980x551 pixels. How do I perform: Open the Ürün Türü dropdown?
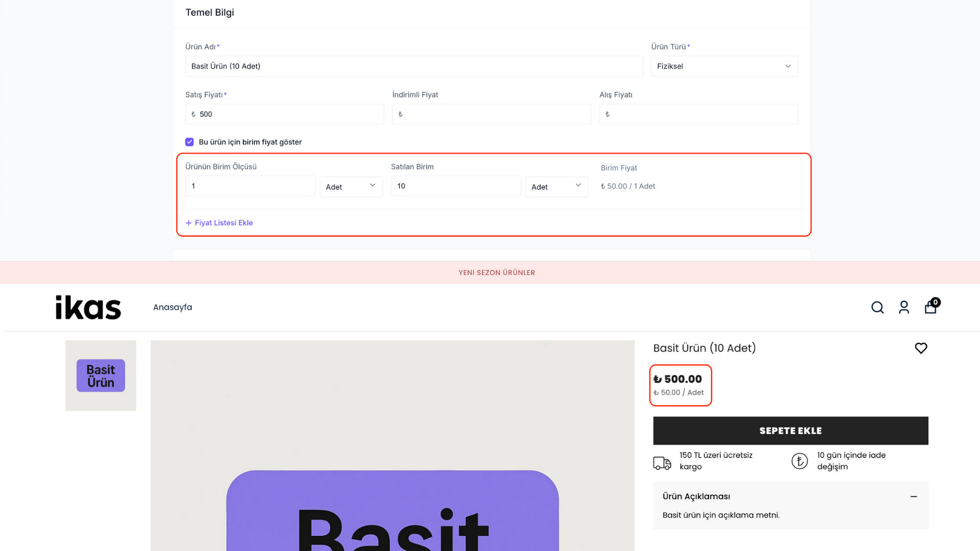pos(724,66)
